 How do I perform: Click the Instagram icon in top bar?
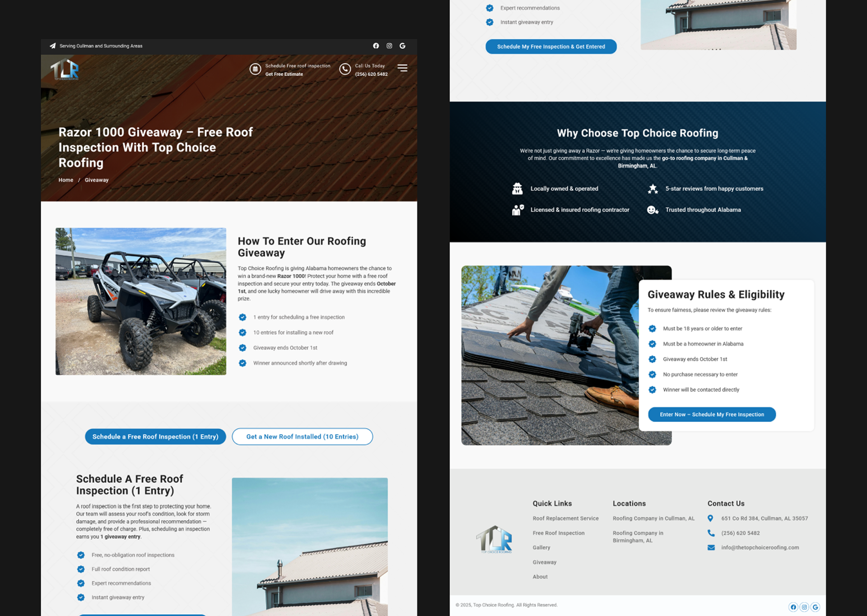389,46
